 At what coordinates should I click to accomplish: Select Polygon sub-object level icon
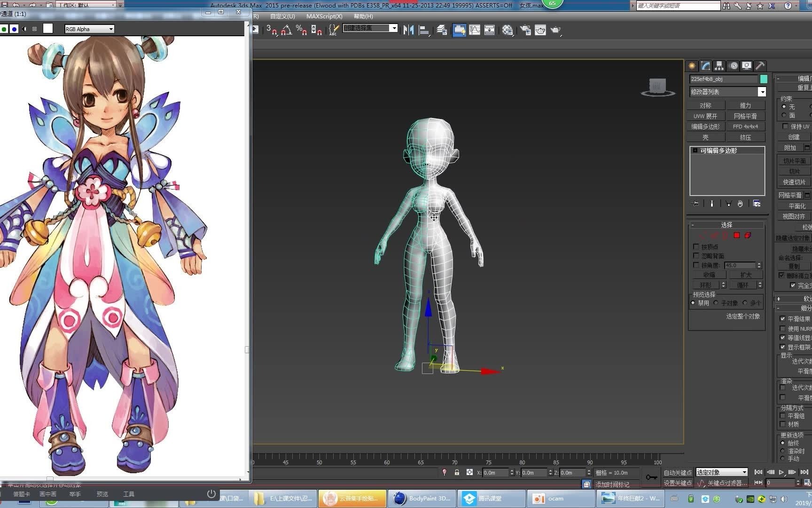(x=737, y=235)
